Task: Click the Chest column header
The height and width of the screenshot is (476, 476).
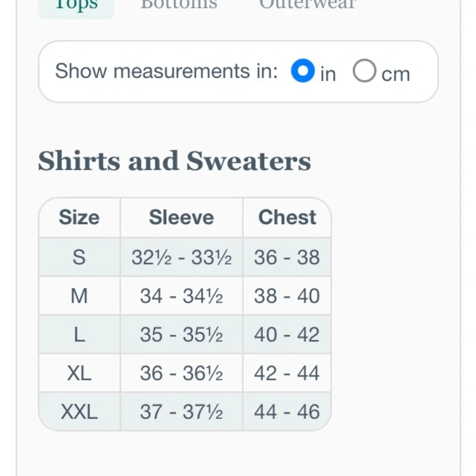Action: pos(287,217)
